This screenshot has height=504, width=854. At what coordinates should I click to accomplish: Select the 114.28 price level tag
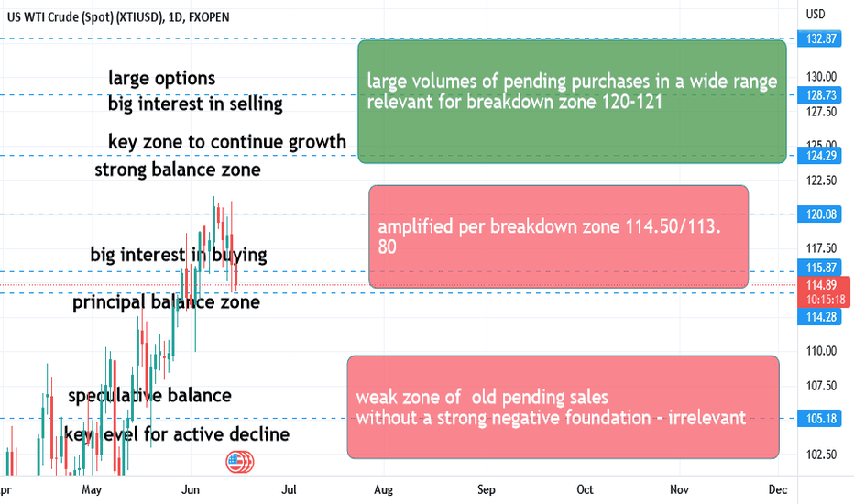click(821, 316)
